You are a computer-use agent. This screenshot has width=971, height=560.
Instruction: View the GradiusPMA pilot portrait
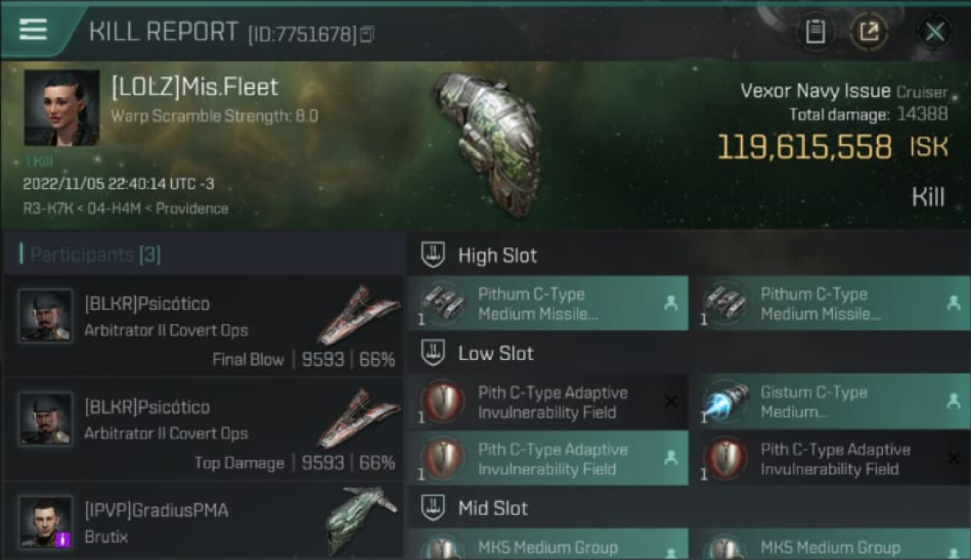coord(46,522)
